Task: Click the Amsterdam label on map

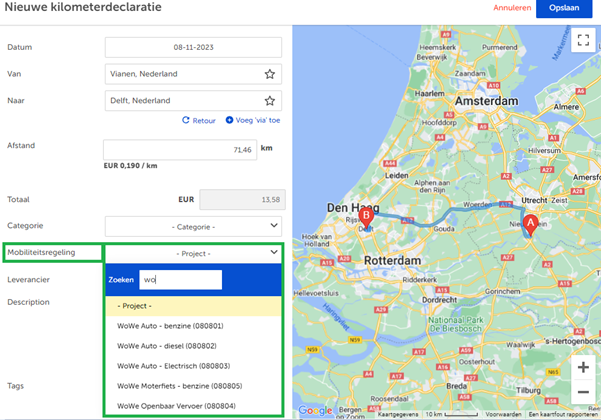Action: (x=486, y=101)
